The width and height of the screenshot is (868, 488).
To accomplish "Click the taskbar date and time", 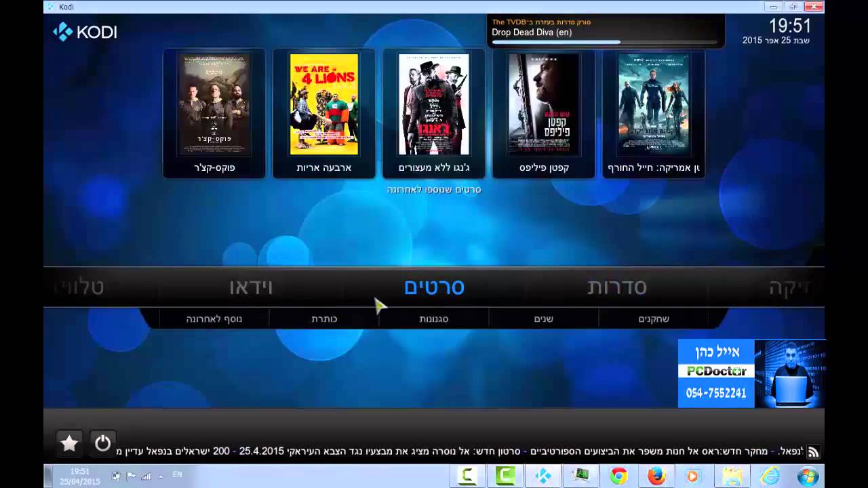I will click(x=79, y=476).
